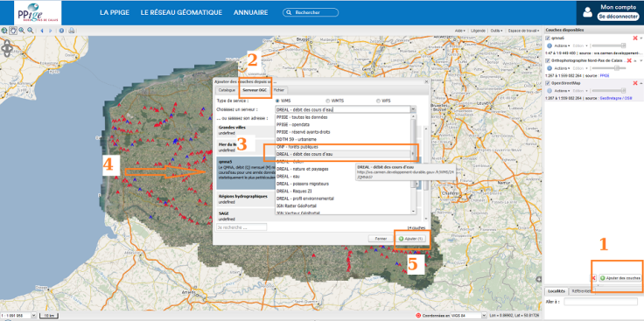Click the Fermer button

click(x=381, y=239)
